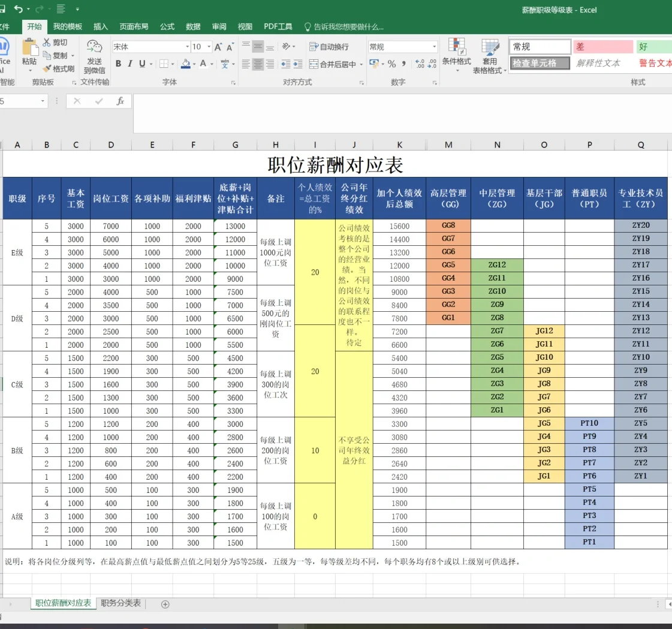Click the Copy (复制) icon

point(47,55)
